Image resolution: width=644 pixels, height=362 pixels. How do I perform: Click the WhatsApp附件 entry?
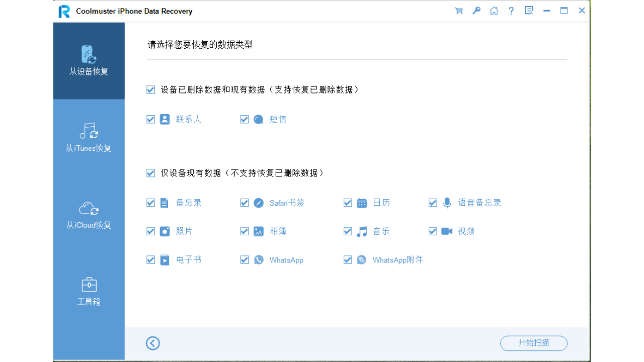click(x=397, y=259)
